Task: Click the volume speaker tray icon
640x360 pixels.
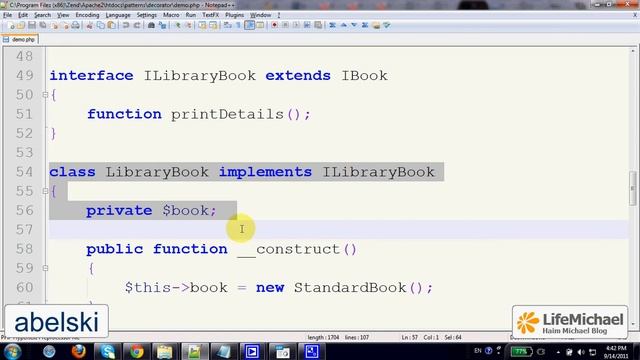Action: tap(581, 352)
